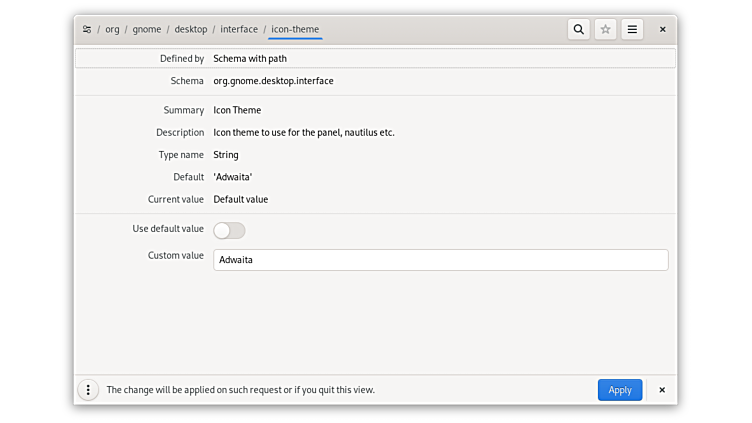Jump to the desktop path segment

(191, 30)
